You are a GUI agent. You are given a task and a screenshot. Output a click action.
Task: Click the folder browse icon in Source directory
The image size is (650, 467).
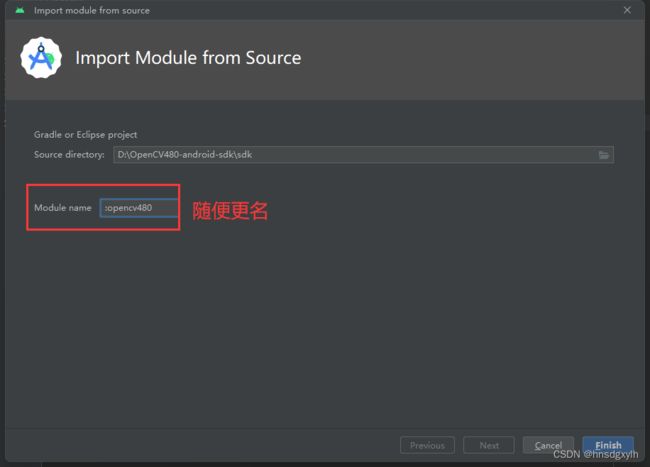click(604, 155)
